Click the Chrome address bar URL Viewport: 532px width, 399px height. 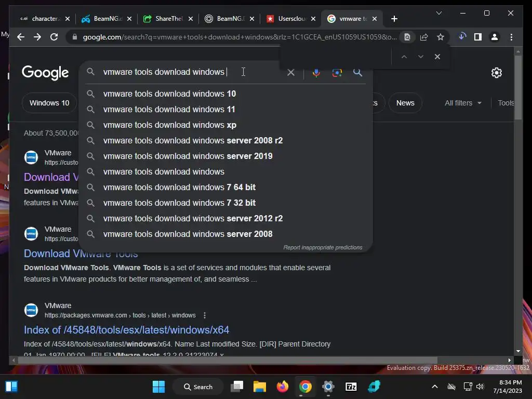point(240,37)
